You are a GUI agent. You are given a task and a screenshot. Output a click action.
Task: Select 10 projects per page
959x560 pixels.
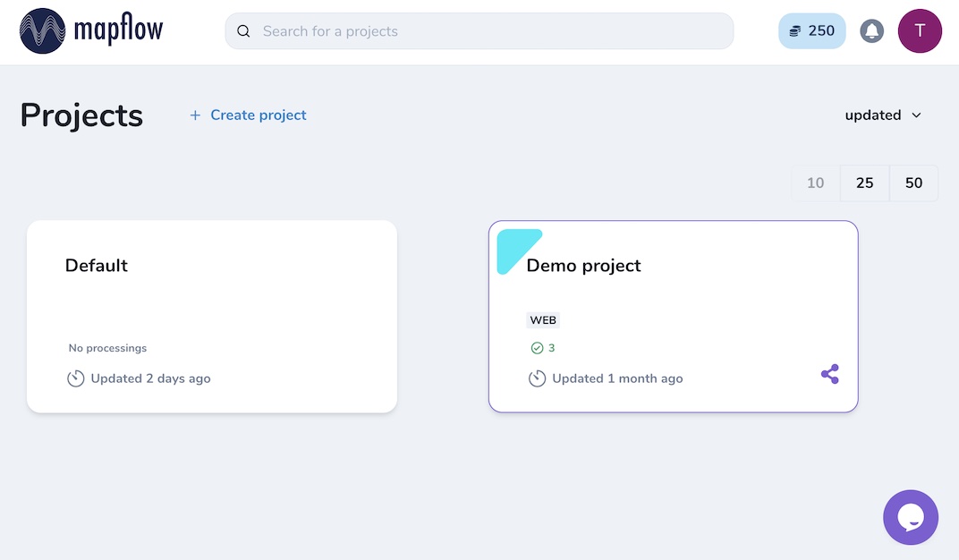coord(815,182)
